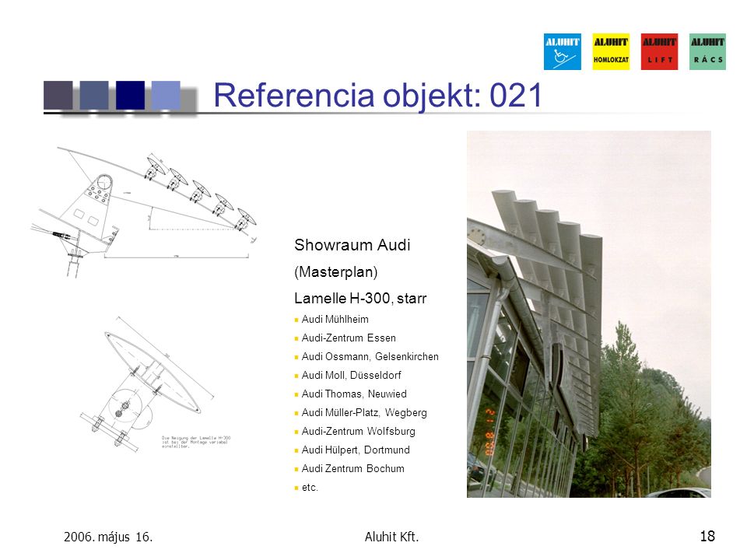Screen dimensions: 747x560
Task: Click the upper lamella assembly technical drawing
Action: click(x=144, y=212)
